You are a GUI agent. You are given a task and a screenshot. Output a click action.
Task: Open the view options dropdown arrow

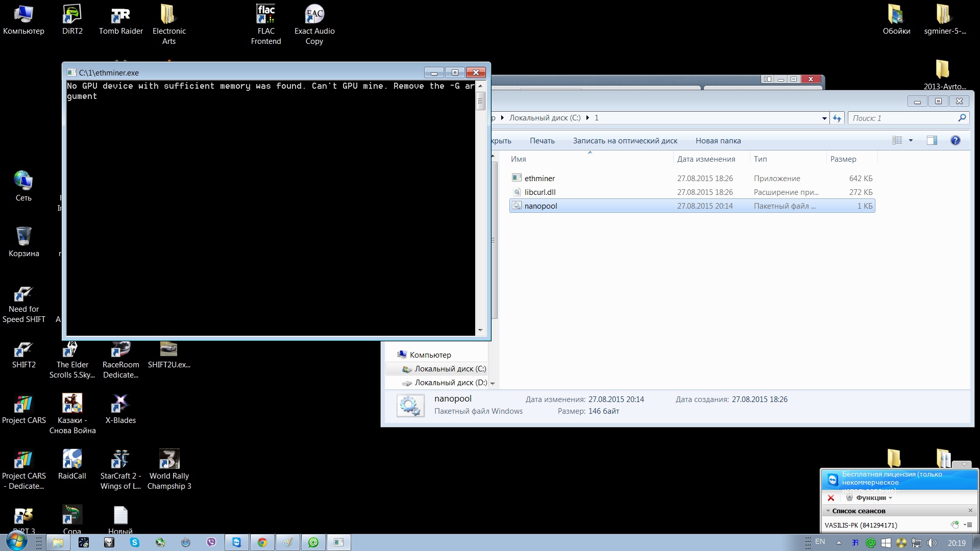coord(911,140)
